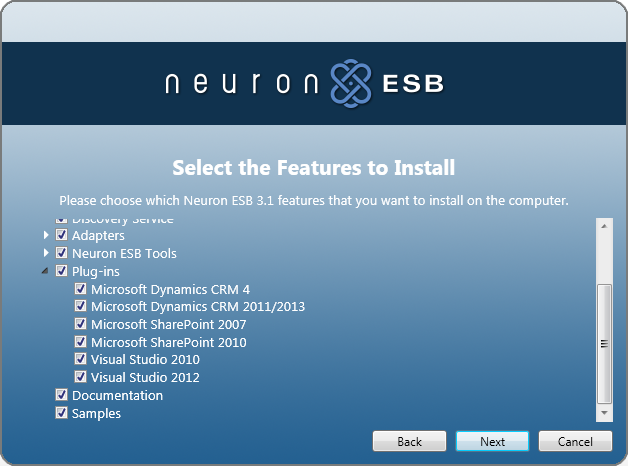Uncheck the Adapters checkbox
628x466 pixels.
click(x=61, y=235)
